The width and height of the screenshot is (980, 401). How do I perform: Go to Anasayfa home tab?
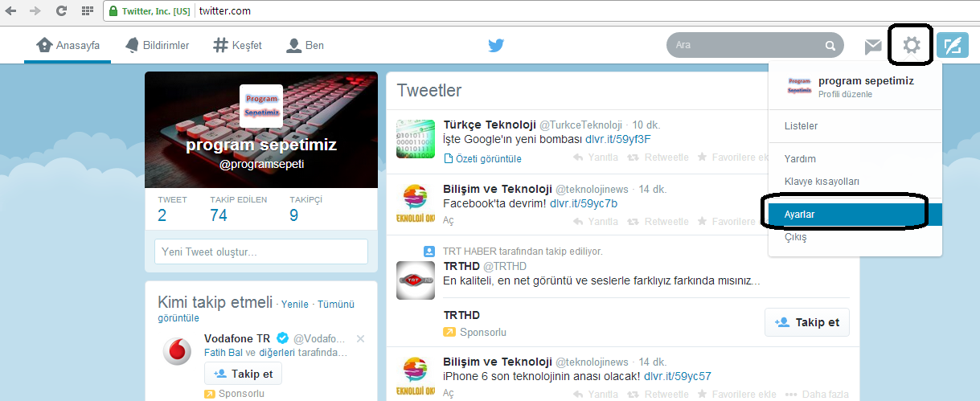[x=68, y=46]
